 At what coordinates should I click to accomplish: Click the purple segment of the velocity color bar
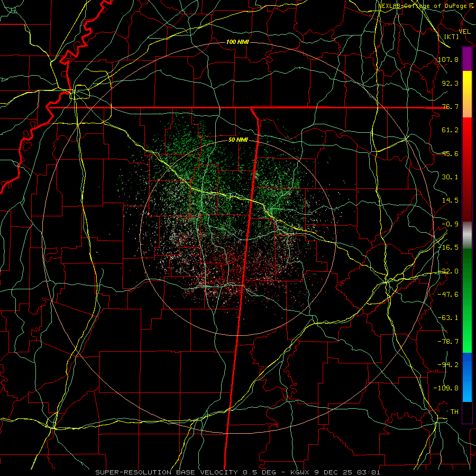467,59
